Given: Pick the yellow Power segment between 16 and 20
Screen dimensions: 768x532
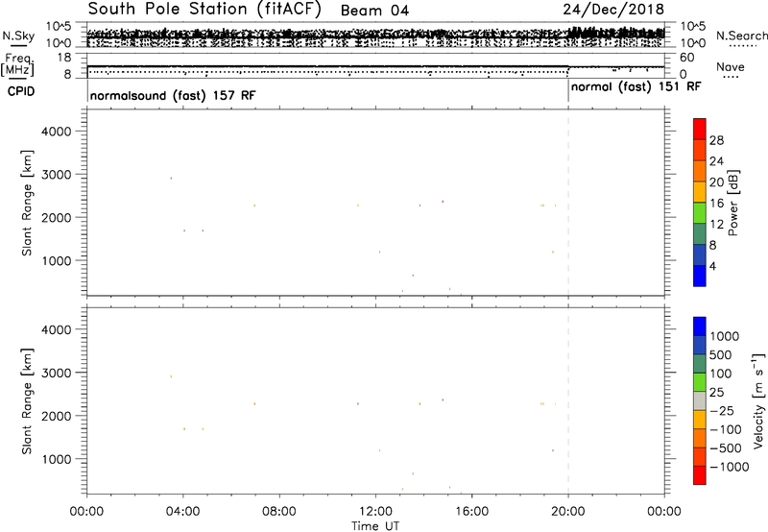Looking at the screenshot, I should (x=700, y=192).
